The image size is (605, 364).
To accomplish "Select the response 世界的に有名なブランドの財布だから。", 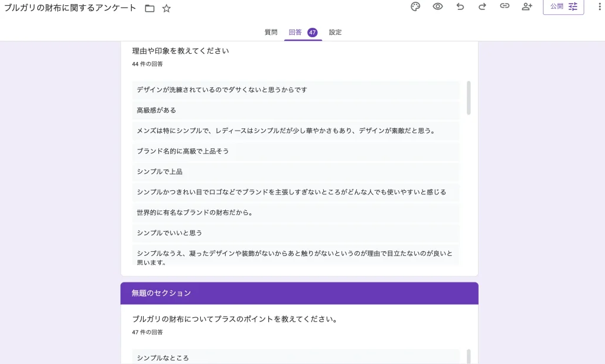I will click(x=296, y=212).
